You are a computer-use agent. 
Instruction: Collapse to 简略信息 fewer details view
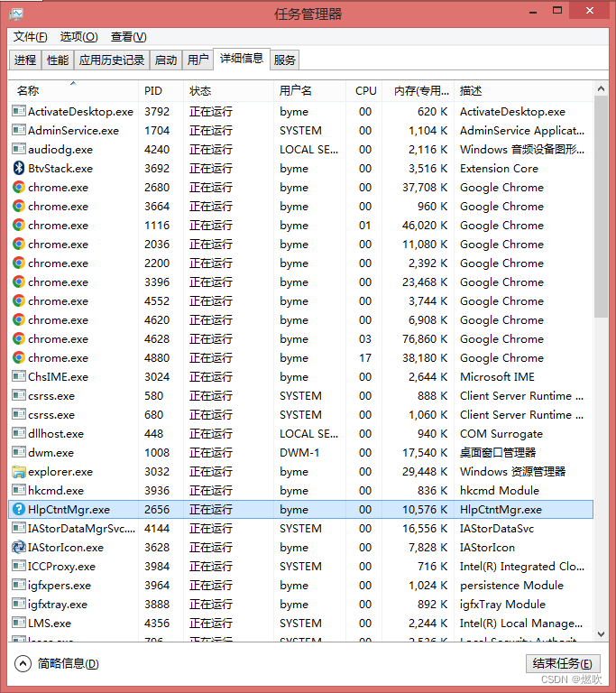point(57,663)
